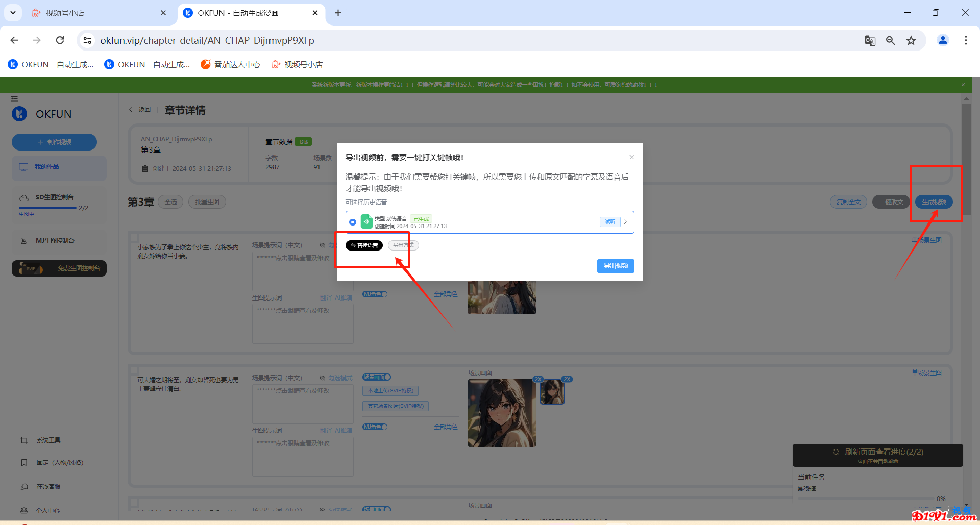Viewport: 980px width, 525px height.
Task: Tick the checkbox of the second scene card
Action: pos(134,370)
